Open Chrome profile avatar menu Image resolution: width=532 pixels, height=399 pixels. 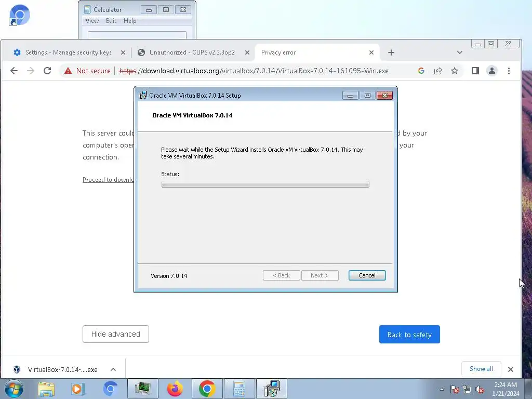[x=491, y=71]
